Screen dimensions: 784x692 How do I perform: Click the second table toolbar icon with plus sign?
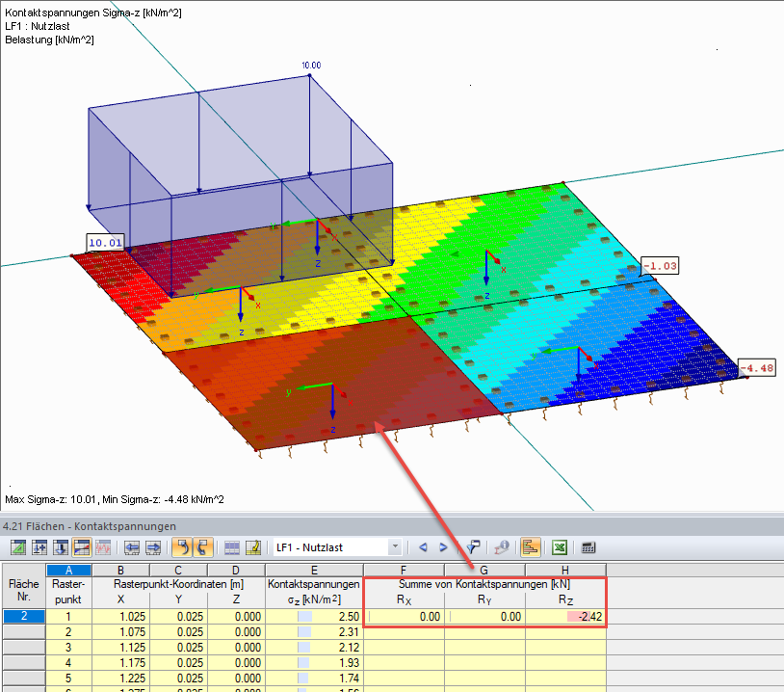click(x=39, y=547)
